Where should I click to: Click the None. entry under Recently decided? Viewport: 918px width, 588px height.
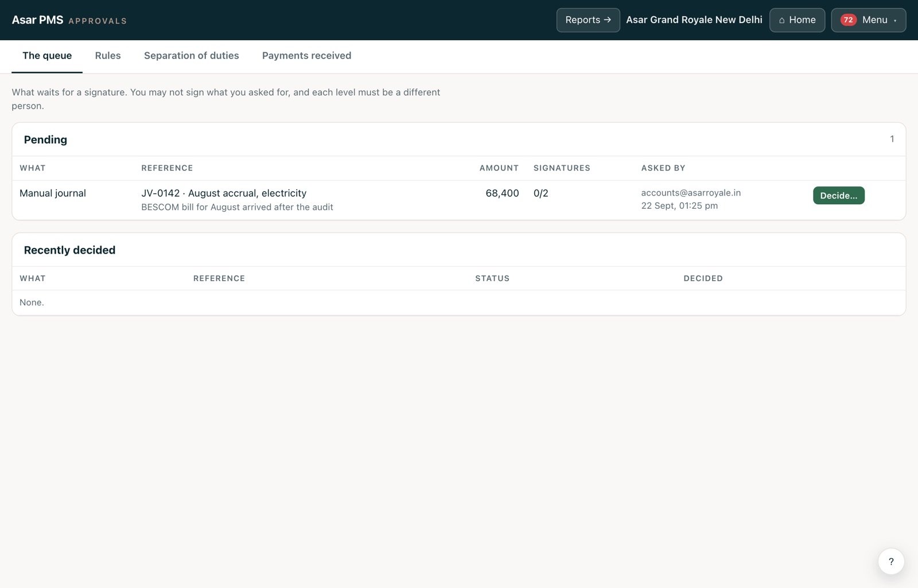tap(32, 302)
